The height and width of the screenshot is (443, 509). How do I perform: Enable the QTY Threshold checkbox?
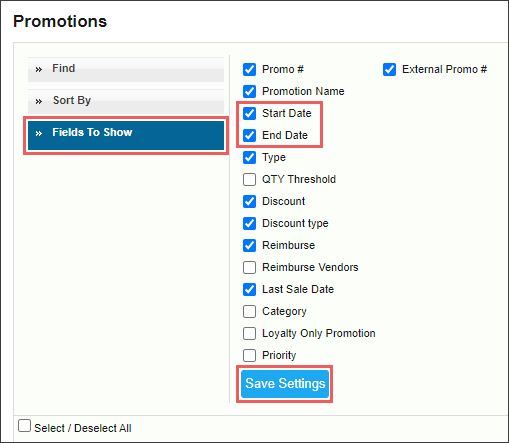point(249,180)
